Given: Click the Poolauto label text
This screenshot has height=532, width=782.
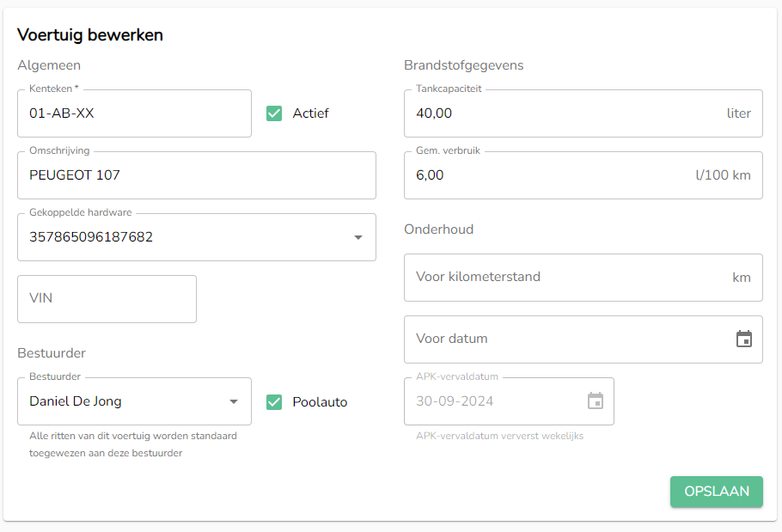Looking at the screenshot, I should click(x=320, y=401).
